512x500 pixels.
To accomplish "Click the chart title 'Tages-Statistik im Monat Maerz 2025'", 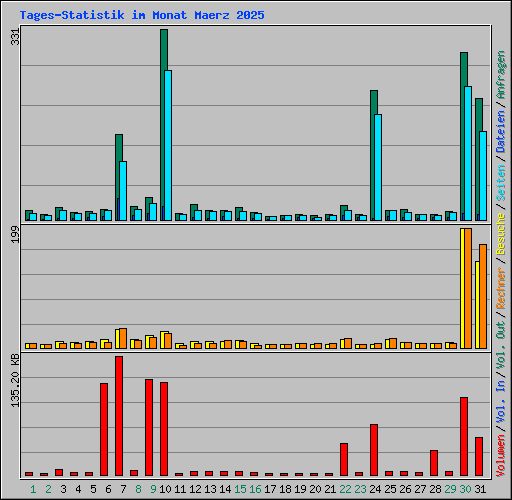I will (x=142, y=15).
